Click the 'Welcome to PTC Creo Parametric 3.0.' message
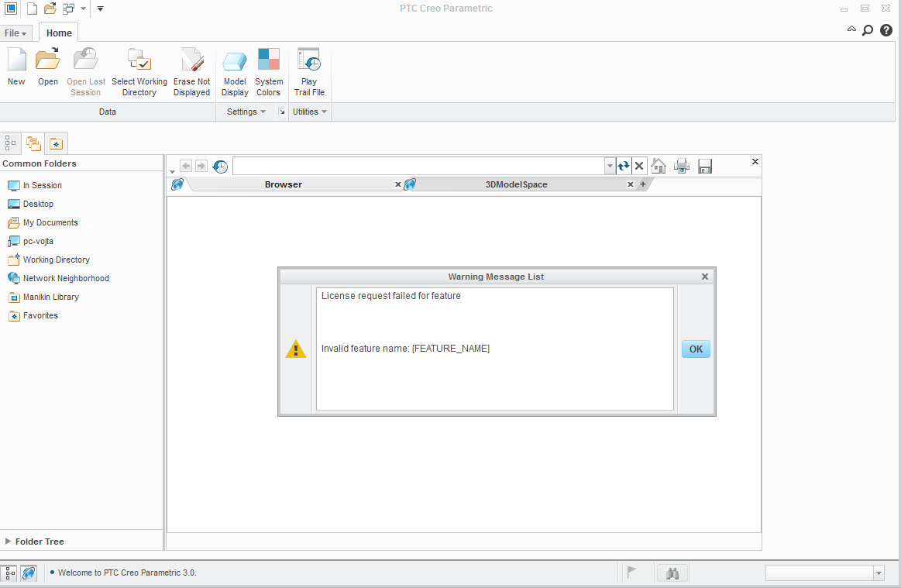901x588 pixels. click(127, 573)
